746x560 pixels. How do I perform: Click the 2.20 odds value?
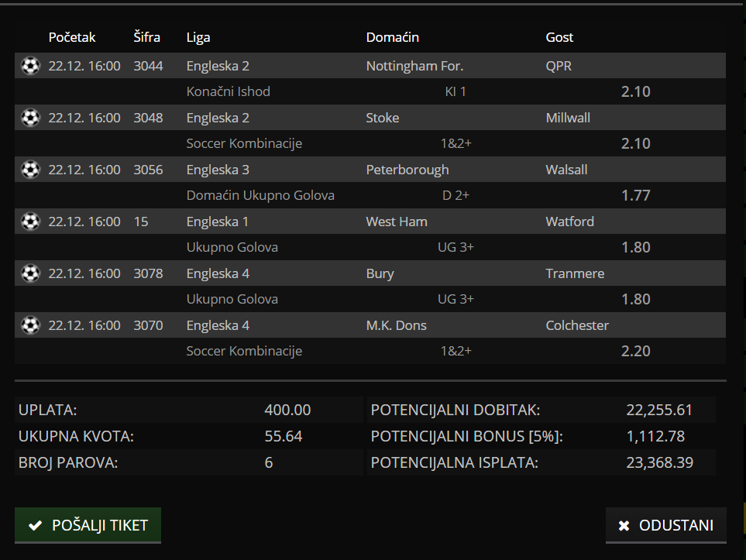pos(636,351)
